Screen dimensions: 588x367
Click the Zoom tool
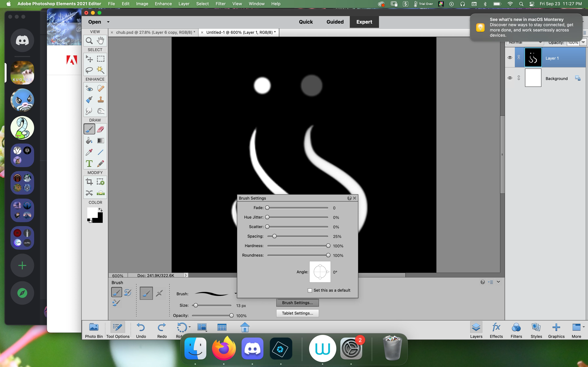click(89, 40)
